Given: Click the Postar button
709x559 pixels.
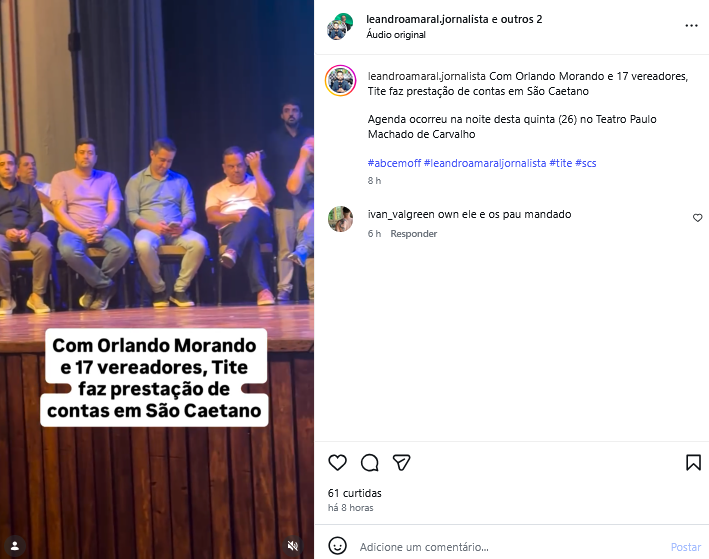Looking at the screenshot, I should (686, 547).
